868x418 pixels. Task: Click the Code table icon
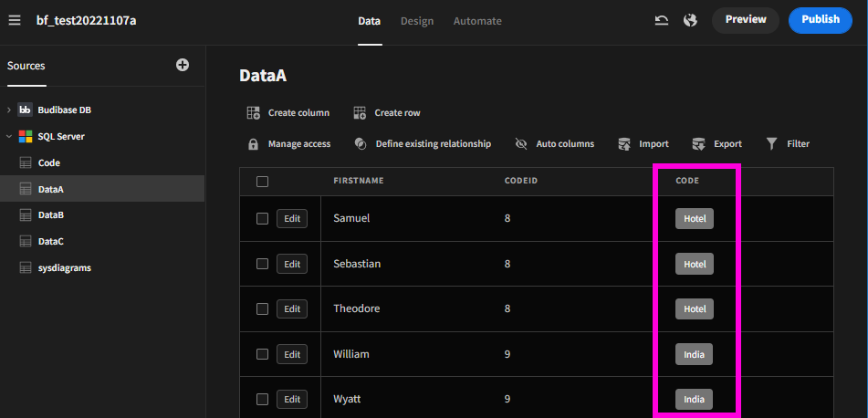coord(26,162)
